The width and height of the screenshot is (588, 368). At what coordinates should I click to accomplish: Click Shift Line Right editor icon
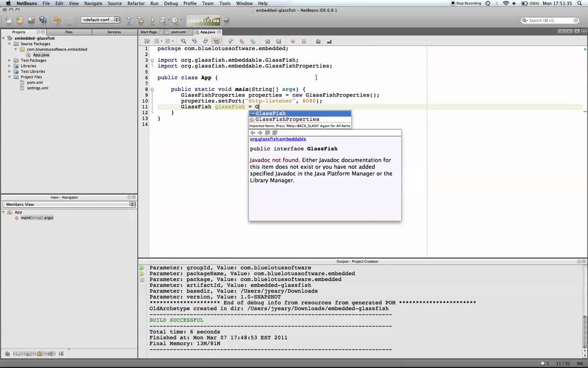pyautogui.click(x=278, y=41)
